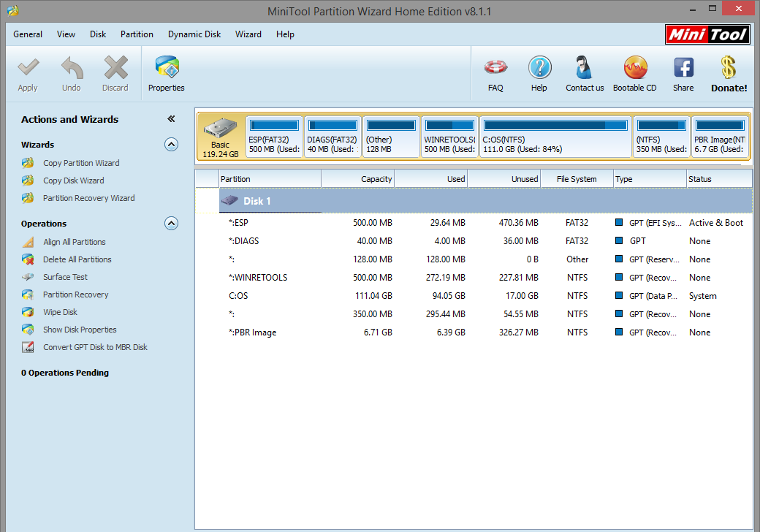Viewport: 760px width, 532px height.
Task: Select the DIAGS(FAT32) partition block
Action: [332, 137]
